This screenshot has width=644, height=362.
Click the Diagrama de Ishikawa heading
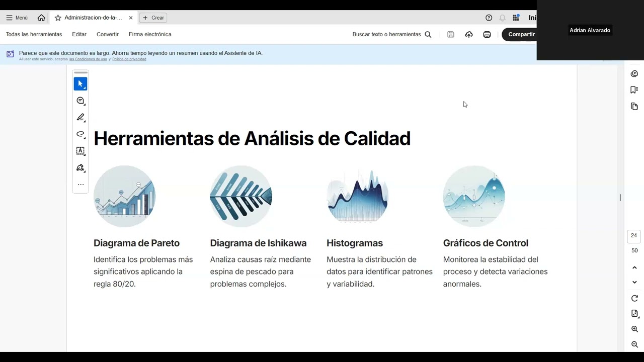tap(258, 243)
